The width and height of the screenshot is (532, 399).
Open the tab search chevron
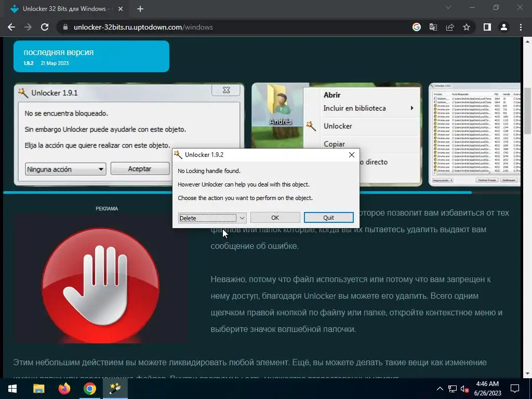pos(448,7)
